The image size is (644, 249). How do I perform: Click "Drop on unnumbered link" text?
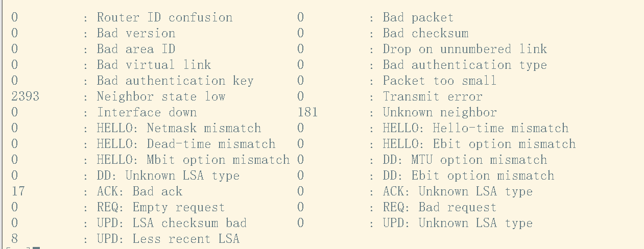[465, 49]
